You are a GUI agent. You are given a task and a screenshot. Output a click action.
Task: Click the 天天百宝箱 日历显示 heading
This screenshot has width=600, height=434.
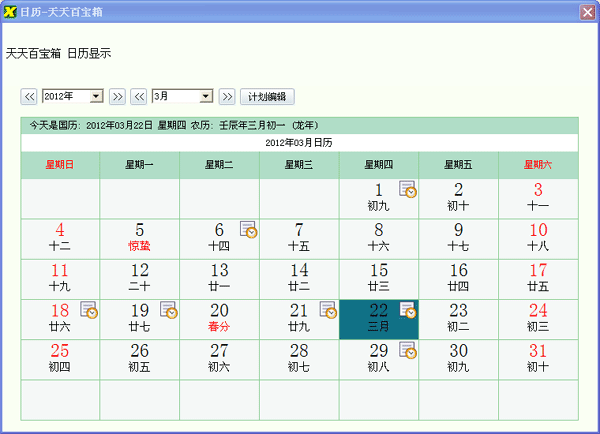[59, 53]
